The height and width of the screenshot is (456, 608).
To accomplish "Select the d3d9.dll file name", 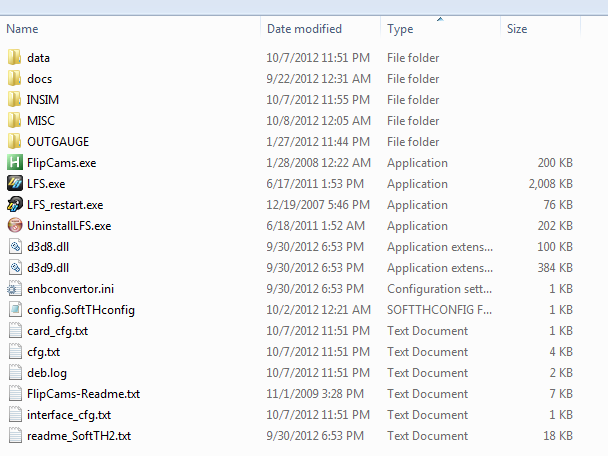I will point(48,268).
